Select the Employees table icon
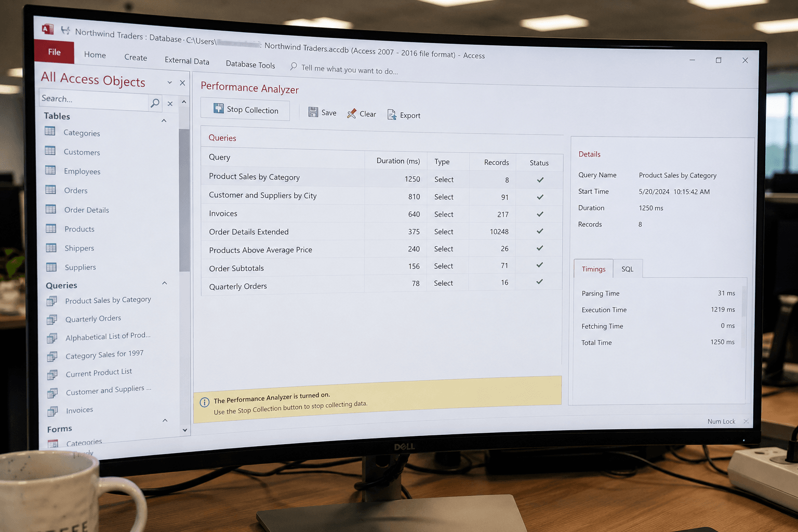This screenshot has height=532, width=798. (x=50, y=170)
